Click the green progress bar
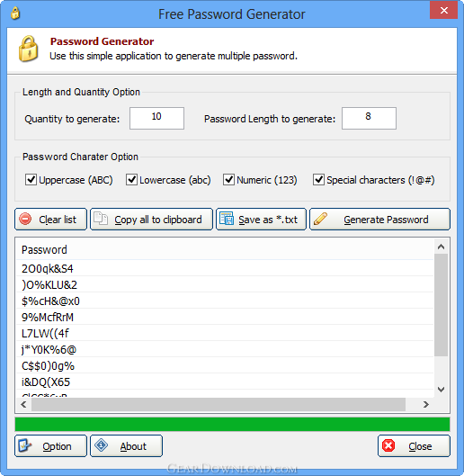 [x=232, y=424]
